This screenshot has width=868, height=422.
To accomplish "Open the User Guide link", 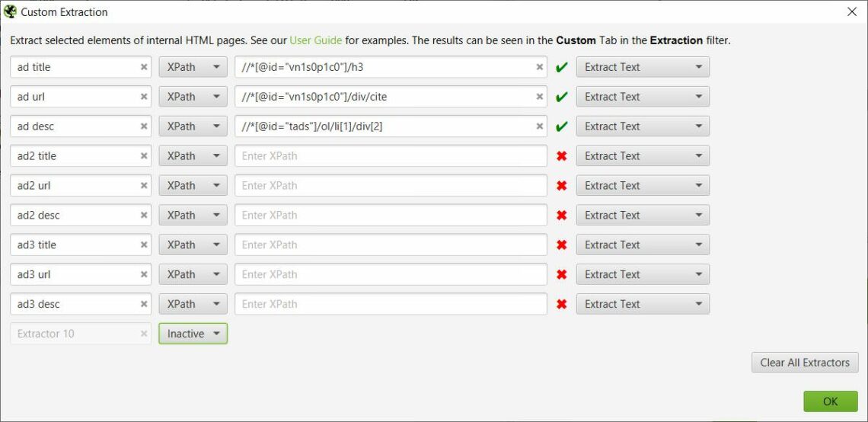I will coord(315,40).
